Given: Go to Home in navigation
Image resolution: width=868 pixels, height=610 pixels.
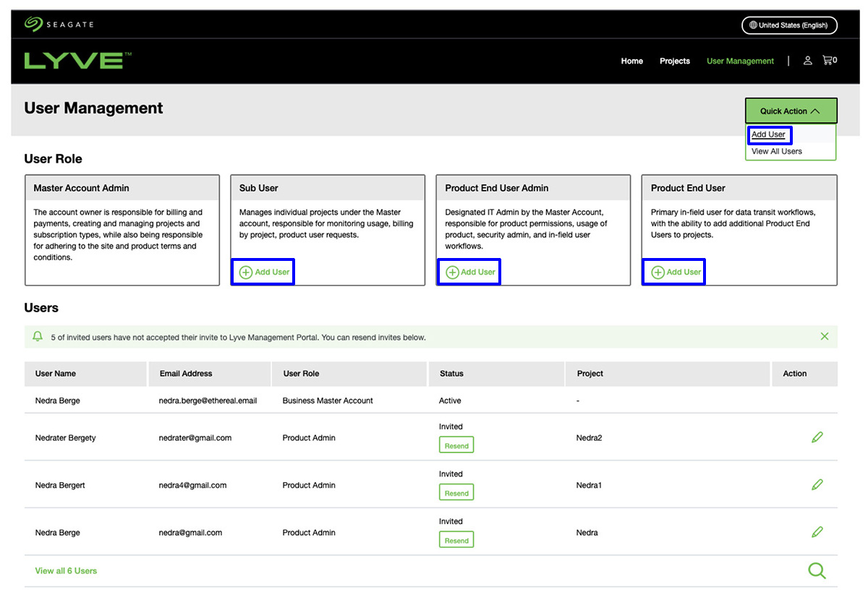Looking at the screenshot, I should [632, 61].
